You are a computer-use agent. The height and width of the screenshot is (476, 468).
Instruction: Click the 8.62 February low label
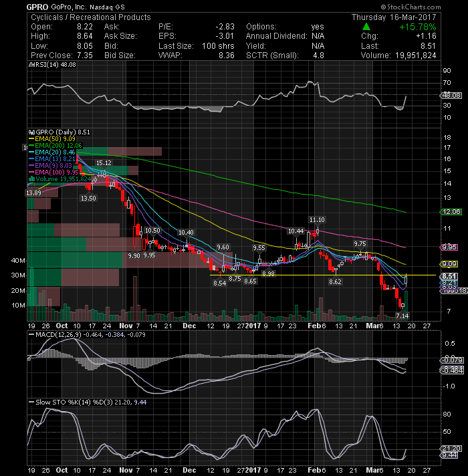click(x=335, y=281)
